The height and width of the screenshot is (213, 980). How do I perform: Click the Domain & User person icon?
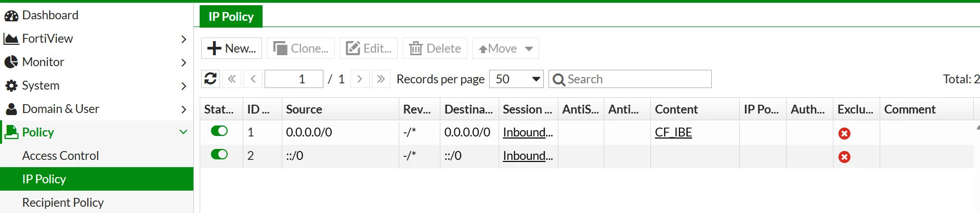click(x=11, y=109)
